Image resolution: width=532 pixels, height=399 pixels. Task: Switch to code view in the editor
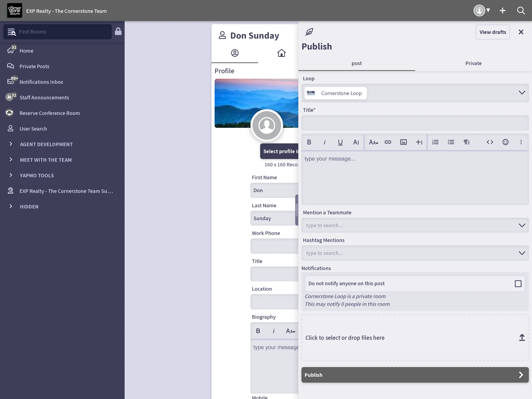coord(490,142)
